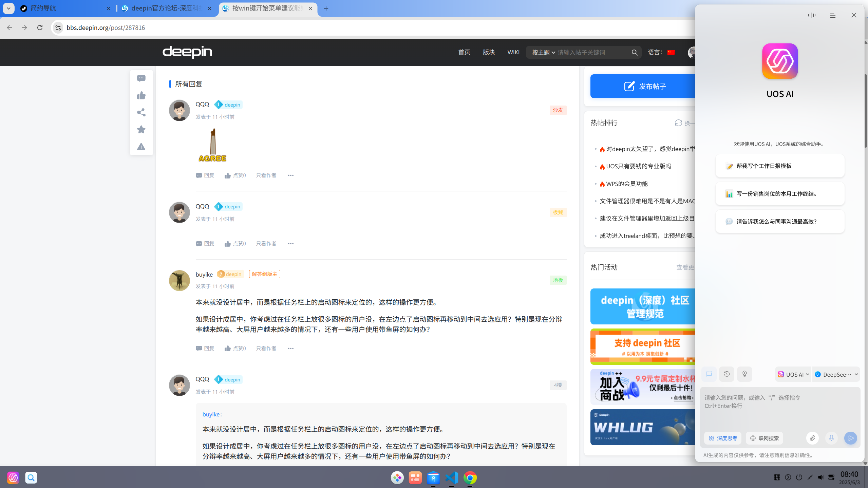
Task: Click the share icon in the left sidebar
Action: pos(141,112)
